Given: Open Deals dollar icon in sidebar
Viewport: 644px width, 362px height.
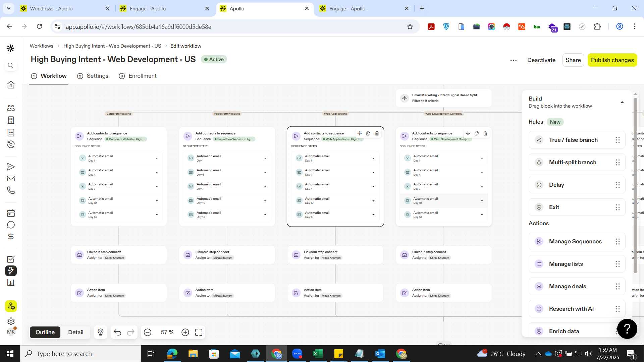Looking at the screenshot, I should [11, 237].
